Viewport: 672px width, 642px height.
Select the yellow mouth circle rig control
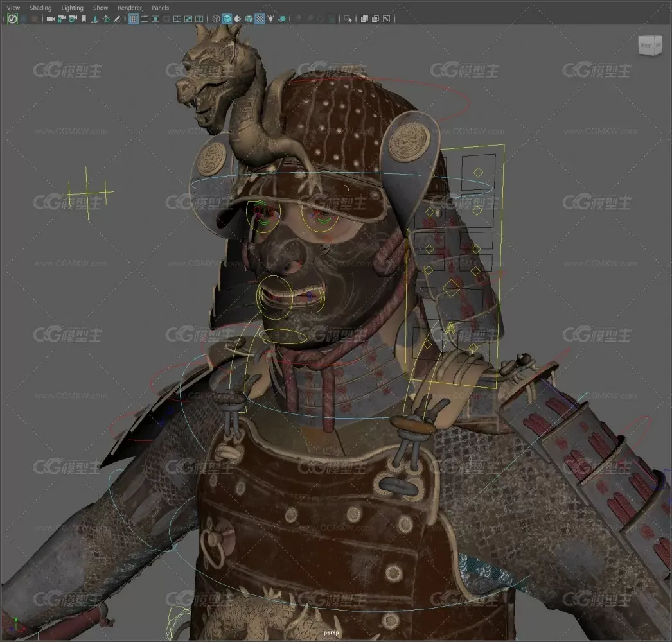pyautogui.click(x=275, y=297)
